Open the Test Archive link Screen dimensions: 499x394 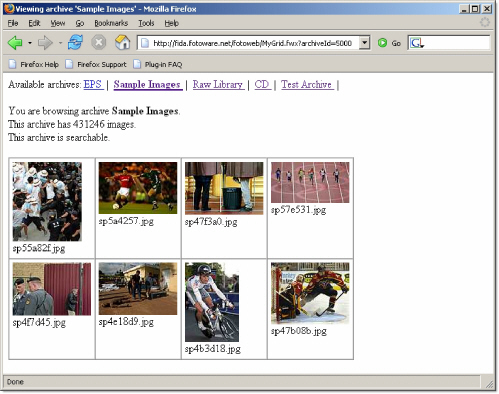[307, 84]
